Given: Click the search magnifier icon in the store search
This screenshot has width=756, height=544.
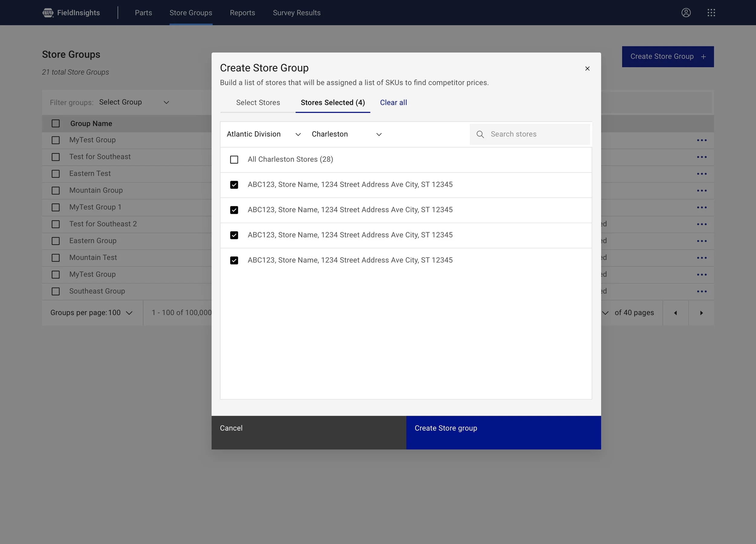Looking at the screenshot, I should 480,134.
